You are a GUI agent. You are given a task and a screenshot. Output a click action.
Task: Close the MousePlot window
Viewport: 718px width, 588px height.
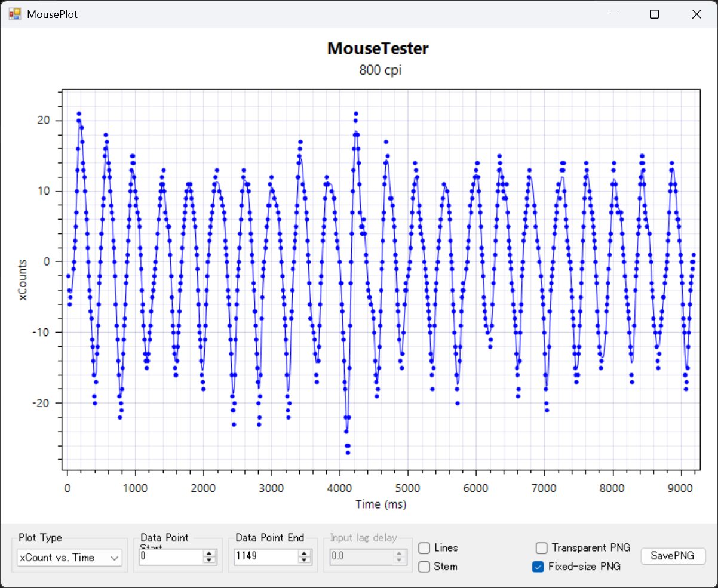tap(696, 14)
